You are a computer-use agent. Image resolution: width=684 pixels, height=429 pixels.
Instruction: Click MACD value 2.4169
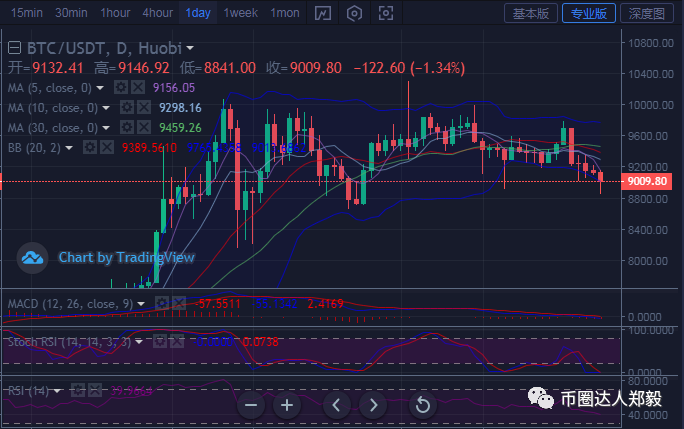coord(325,304)
